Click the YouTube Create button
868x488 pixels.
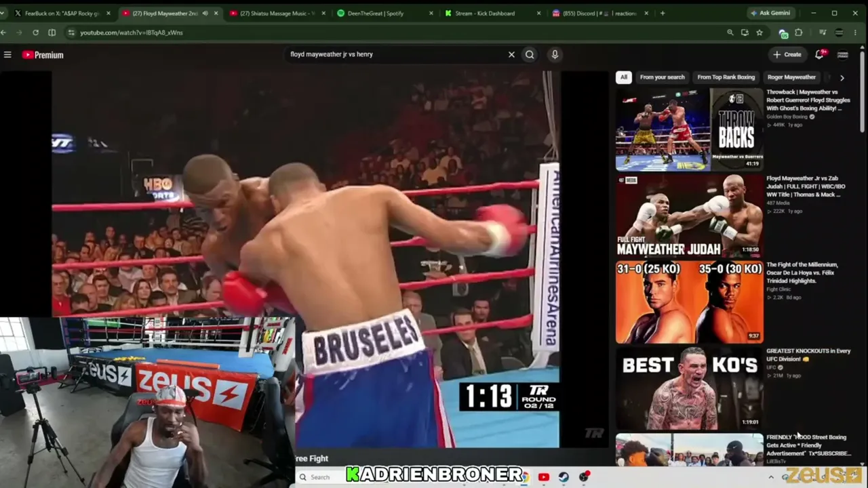coord(787,54)
